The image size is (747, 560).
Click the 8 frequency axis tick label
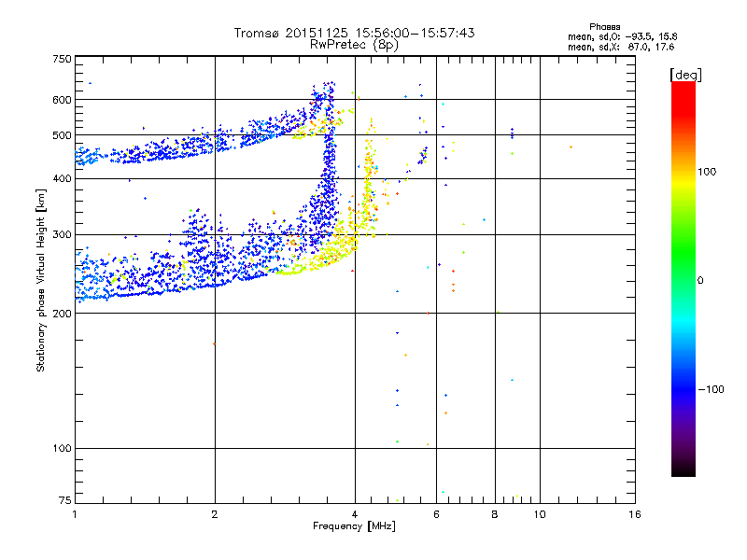click(495, 514)
